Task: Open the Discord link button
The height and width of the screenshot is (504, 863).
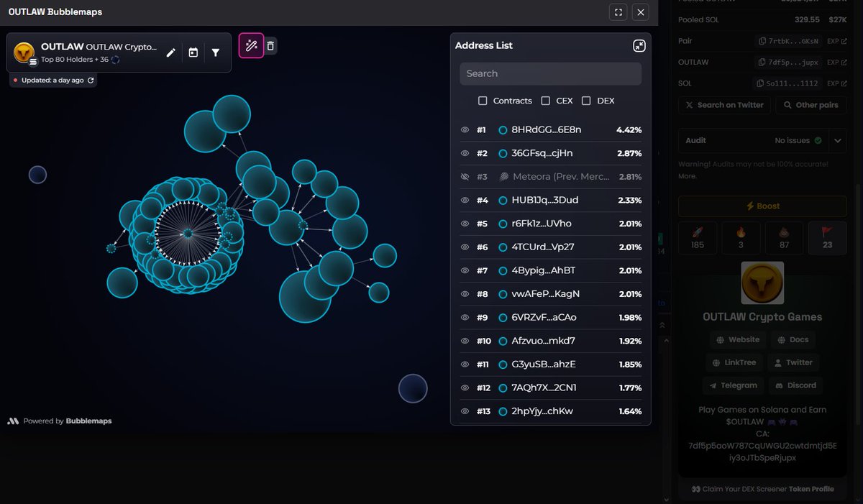Action: coord(795,385)
